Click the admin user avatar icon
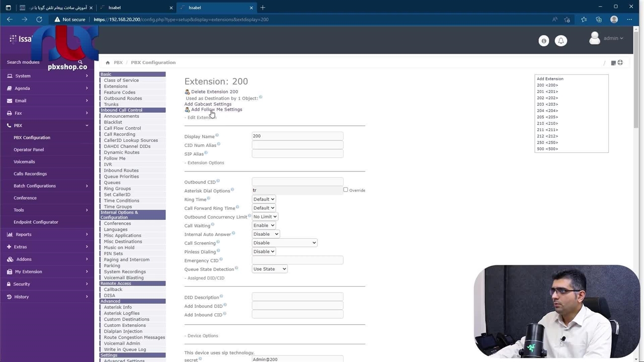The image size is (644, 362). click(x=594, y=38)
